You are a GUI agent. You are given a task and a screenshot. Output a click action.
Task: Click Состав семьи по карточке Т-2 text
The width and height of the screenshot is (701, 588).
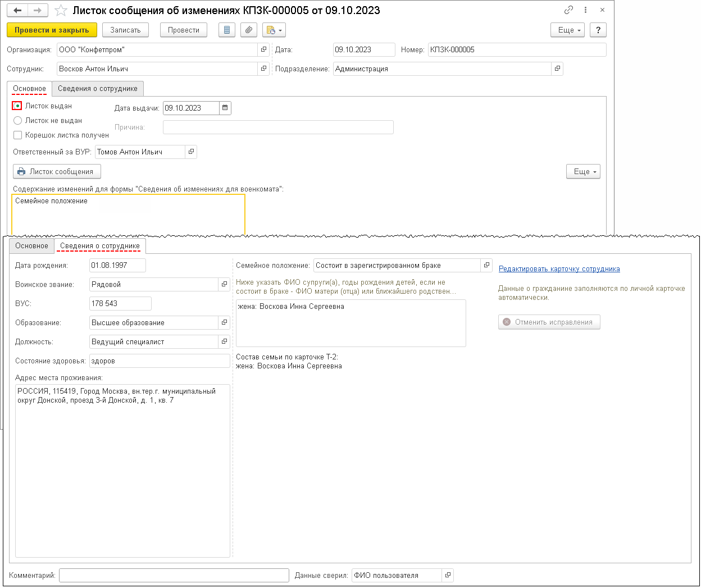click(x=287, y=357)
